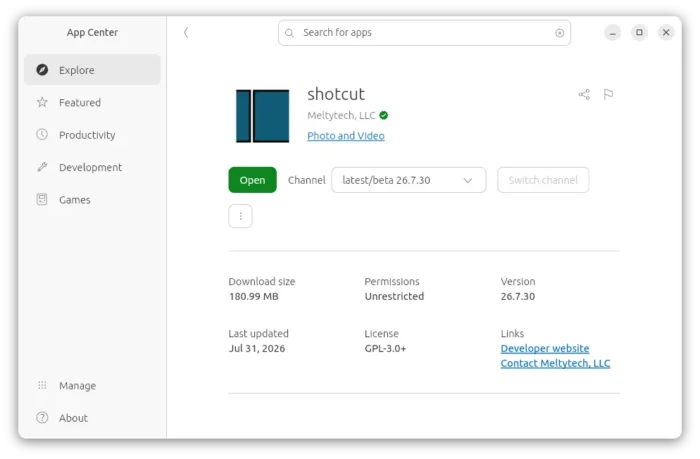Viewport: 700px width, 459px height.
Task: Focus the Search for apps field
Action: coord(424,33)
